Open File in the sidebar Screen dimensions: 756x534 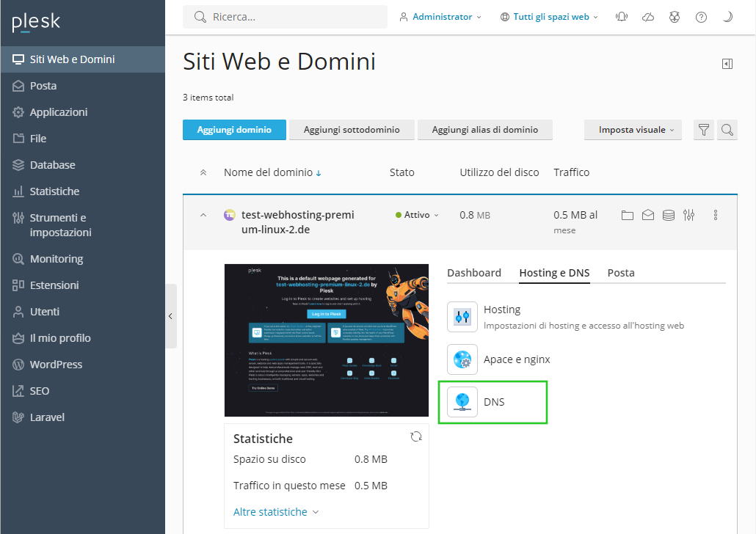pos(82,139)
